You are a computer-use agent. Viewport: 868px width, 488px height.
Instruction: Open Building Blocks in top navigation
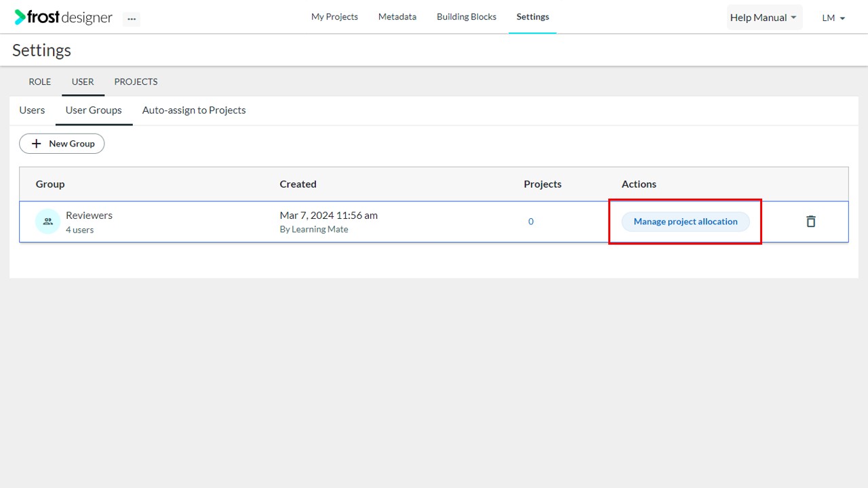pos(467,17)
